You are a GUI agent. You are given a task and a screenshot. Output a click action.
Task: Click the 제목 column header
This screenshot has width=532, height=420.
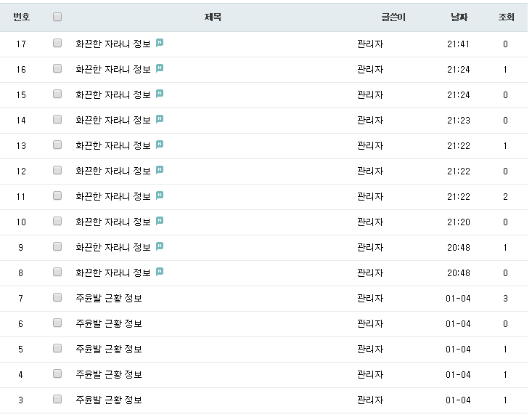[213, 17]
